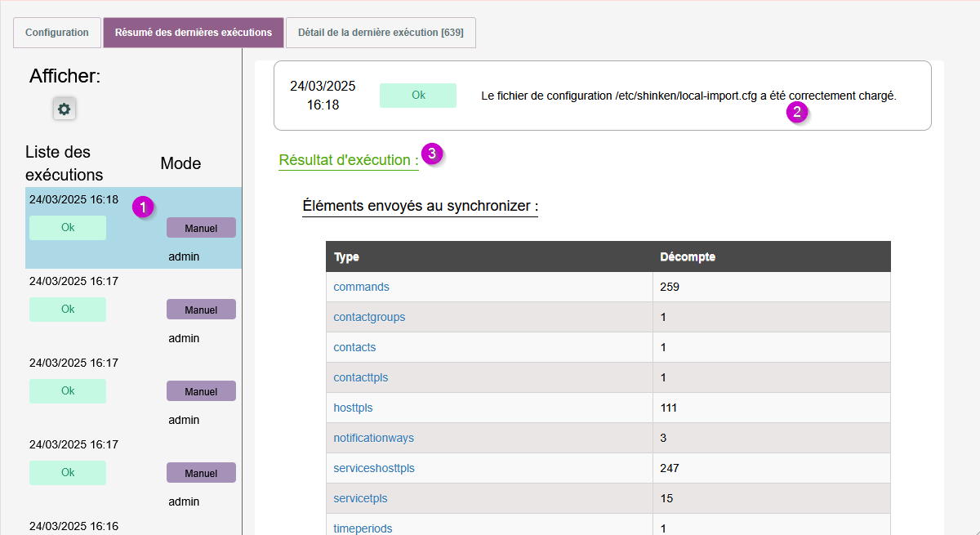The image size is (980, 535).
Task: Open the commands type link
Action: click(x=361, y=287)
